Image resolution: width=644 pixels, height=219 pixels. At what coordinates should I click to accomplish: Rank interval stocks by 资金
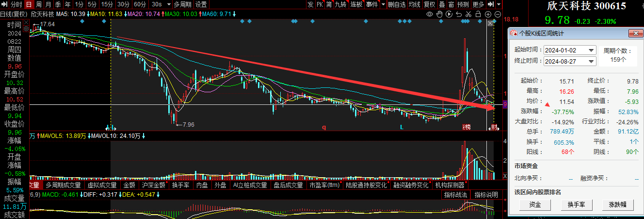click(536, 205)
